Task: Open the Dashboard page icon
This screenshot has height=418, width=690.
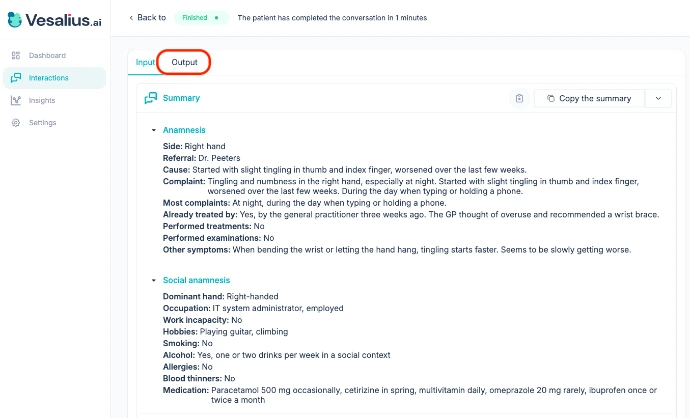Action: (16, 55)
